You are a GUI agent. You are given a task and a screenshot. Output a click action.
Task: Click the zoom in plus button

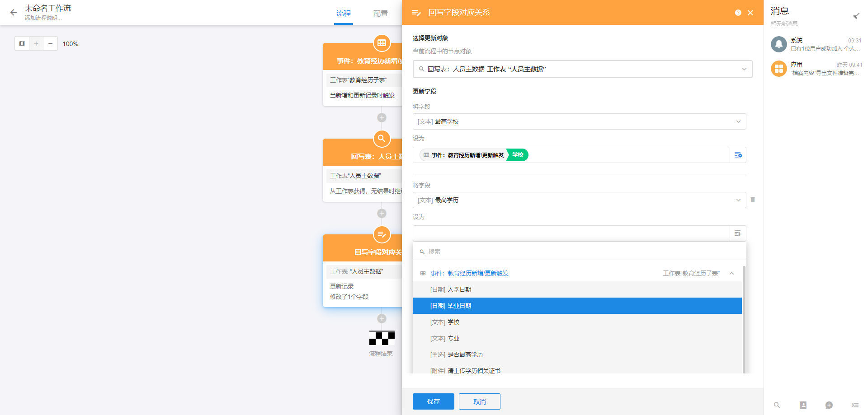36,44
